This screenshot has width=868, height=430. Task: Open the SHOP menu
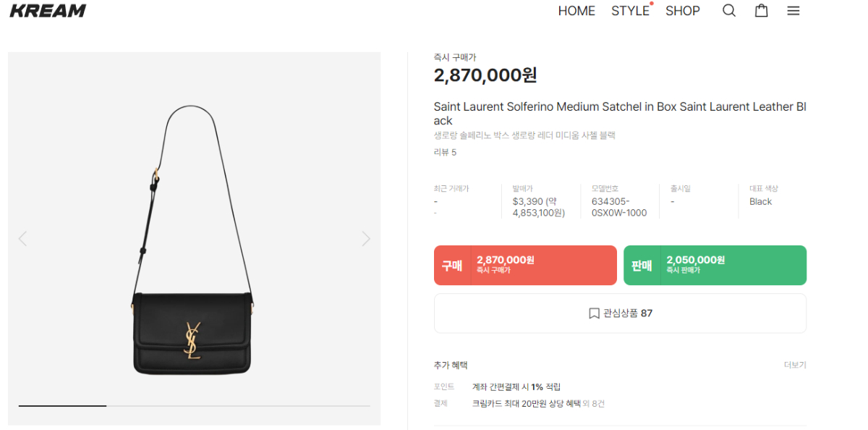click(x=683, y=11)
